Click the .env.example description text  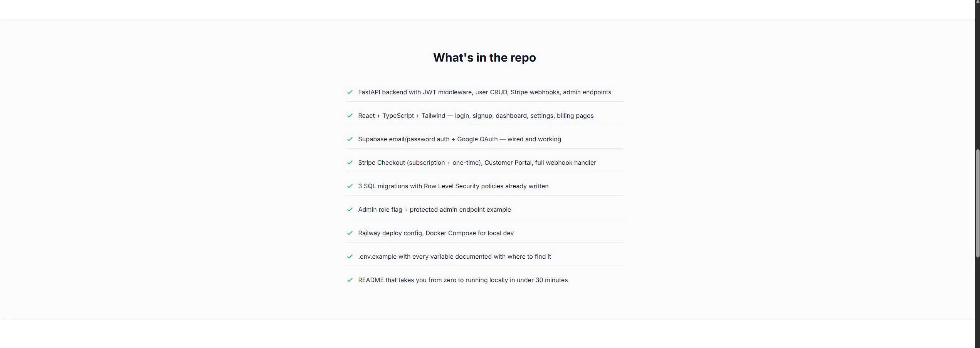454,256
